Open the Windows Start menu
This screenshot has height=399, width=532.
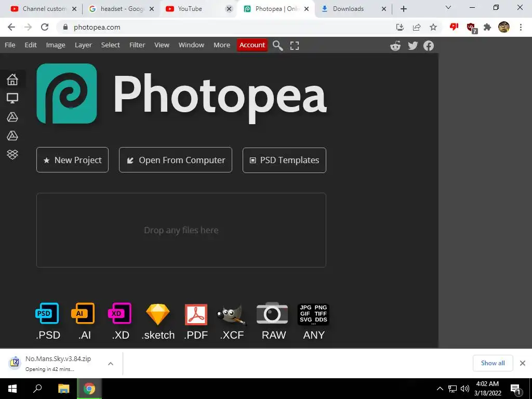12,389
